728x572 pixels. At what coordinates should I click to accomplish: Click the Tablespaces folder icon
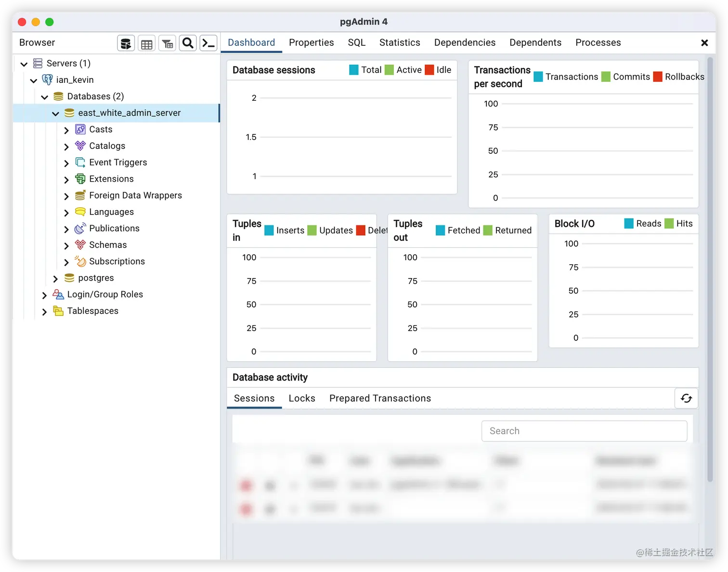click(x=58, y=311)
